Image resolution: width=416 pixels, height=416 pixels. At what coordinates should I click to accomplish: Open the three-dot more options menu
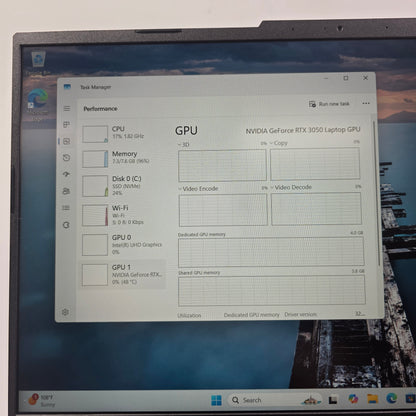366,103
